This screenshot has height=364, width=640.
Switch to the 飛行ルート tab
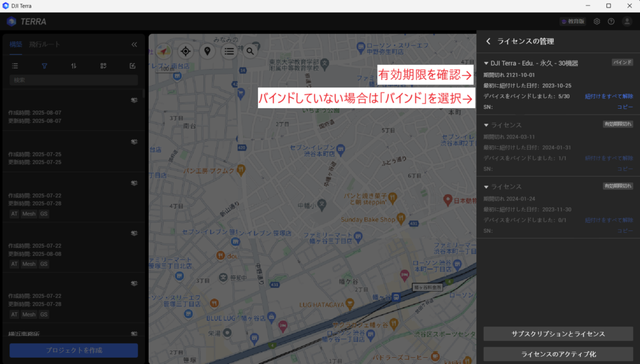coord(45,44)
